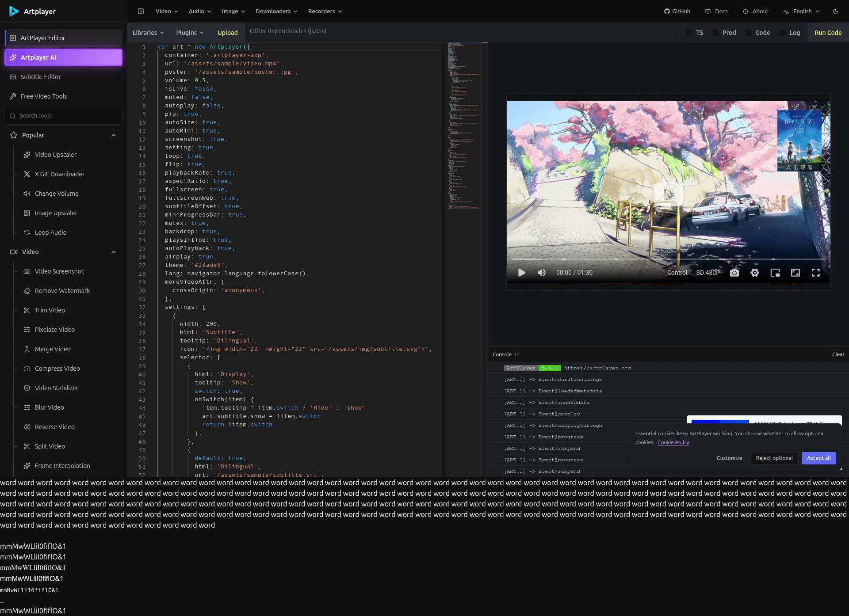The width and height of the screenshot is (849, 616).
Task: Open player settings gear icon
Action: (x=755, y=273)
